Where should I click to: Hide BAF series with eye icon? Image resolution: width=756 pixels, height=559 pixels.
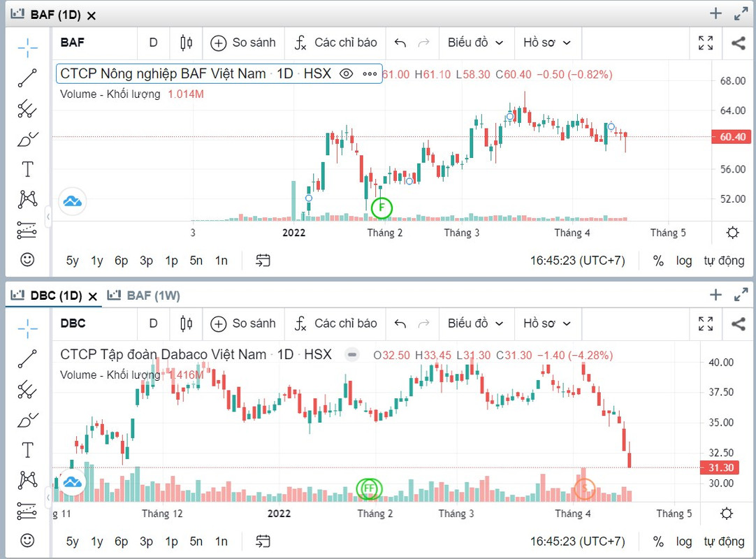click(x=346, y=74)
